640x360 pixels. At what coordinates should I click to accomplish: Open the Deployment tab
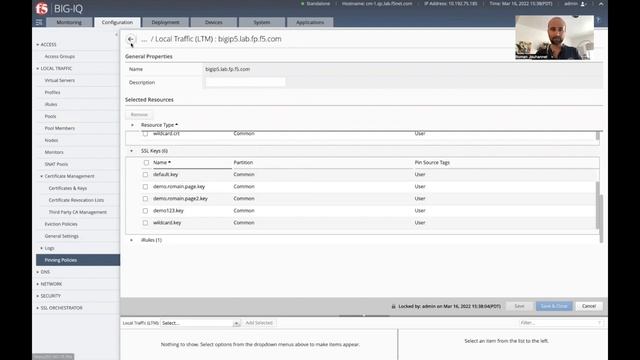[165, 22]
